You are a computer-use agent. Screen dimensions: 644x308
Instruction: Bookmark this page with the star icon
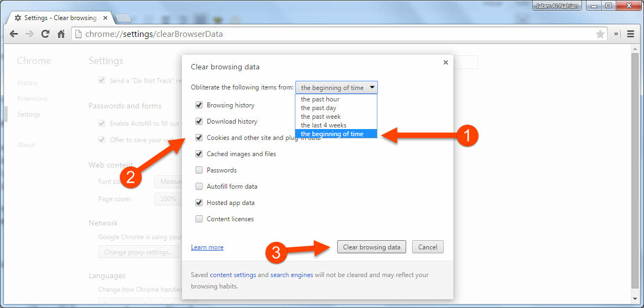click(x=600, y=35)
